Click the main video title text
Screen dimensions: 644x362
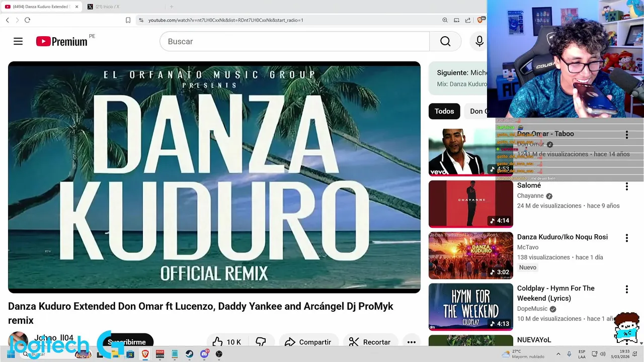(200, 313)
